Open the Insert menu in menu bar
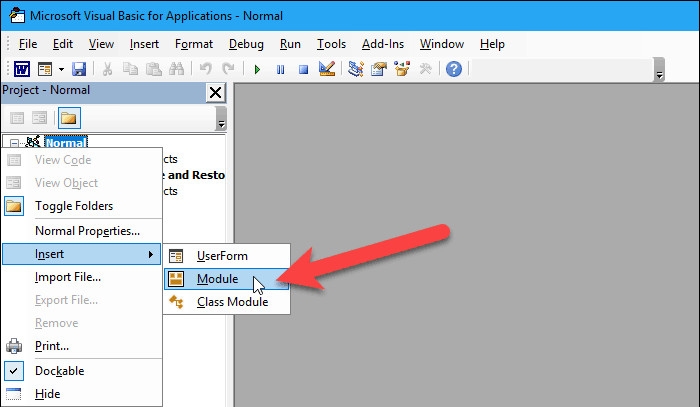Screen dimensions: 700x407 [x=144, y=44]
